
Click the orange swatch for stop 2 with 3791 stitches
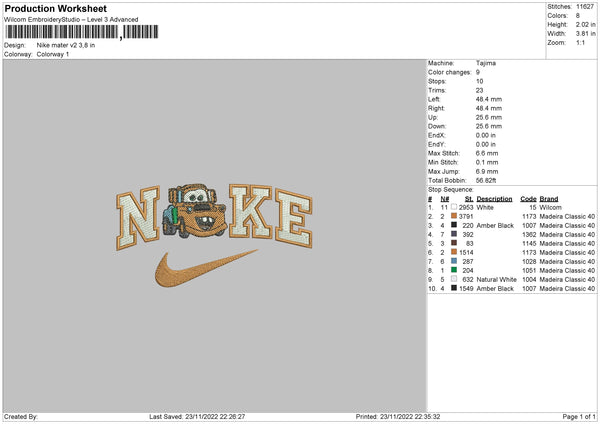[x=454, y=216]
